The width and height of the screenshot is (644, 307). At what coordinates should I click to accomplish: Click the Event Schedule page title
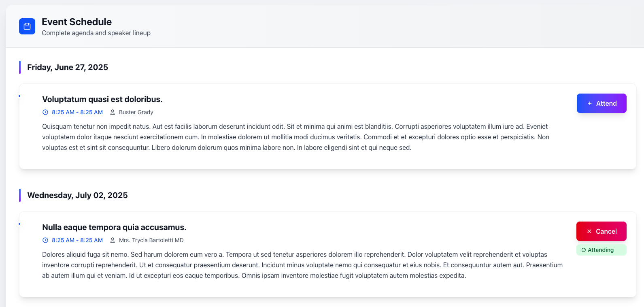(x=77, y=22)
